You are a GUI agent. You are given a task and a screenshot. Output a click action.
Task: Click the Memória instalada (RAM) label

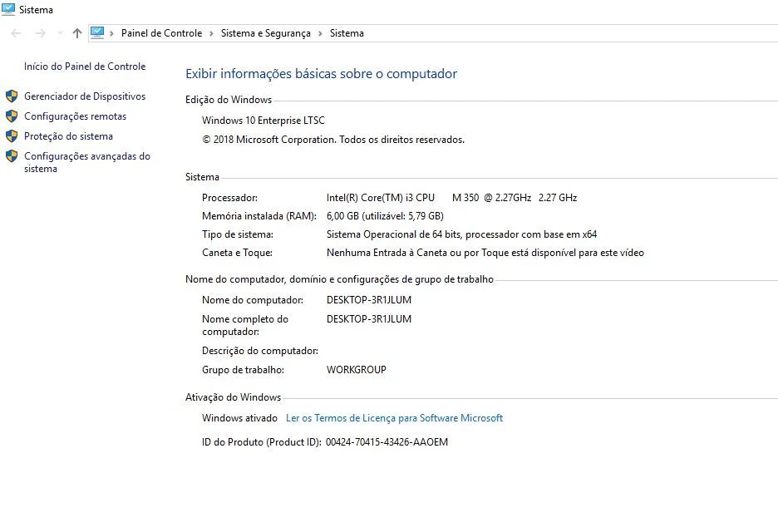[x=259, y=216]
